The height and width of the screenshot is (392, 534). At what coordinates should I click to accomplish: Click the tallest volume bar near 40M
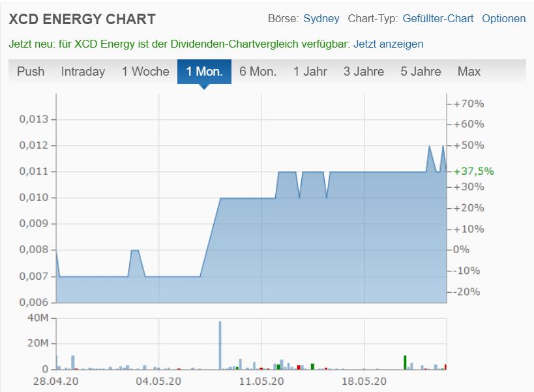(220, 345)
